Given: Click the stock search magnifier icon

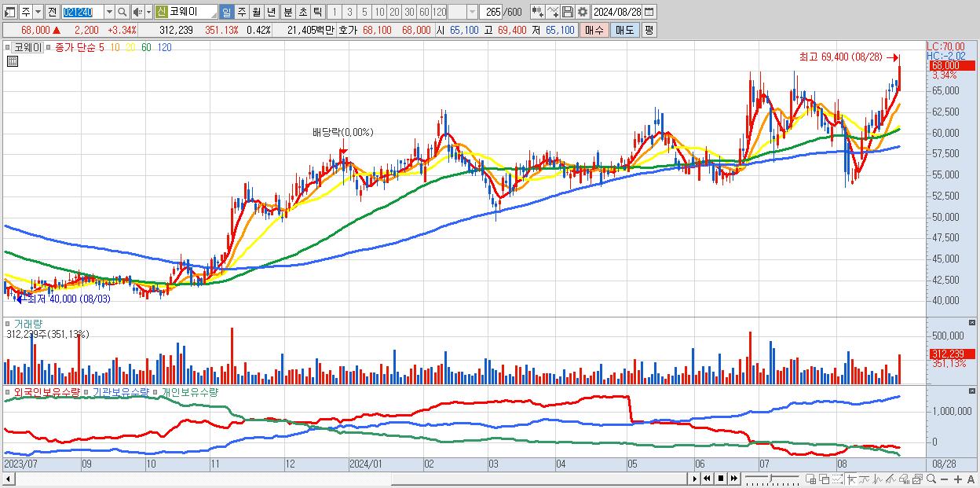Looking at the screenshot, I should 122,12.
